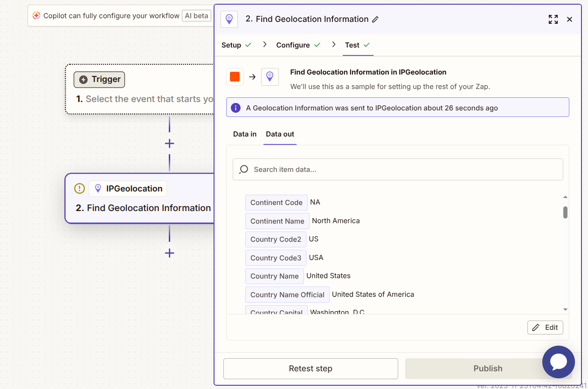
Task: Switch to the Data in tab
Action: point(245,134)
